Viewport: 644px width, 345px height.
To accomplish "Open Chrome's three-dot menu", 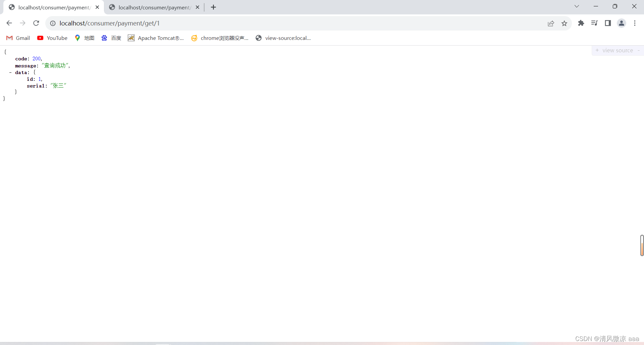I will click(x=635, y=23).
